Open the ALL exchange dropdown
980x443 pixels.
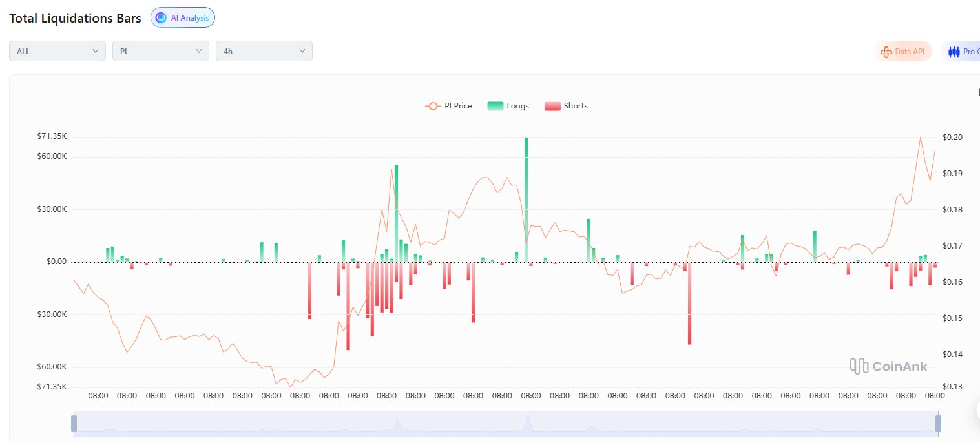(x=57, y=51)
